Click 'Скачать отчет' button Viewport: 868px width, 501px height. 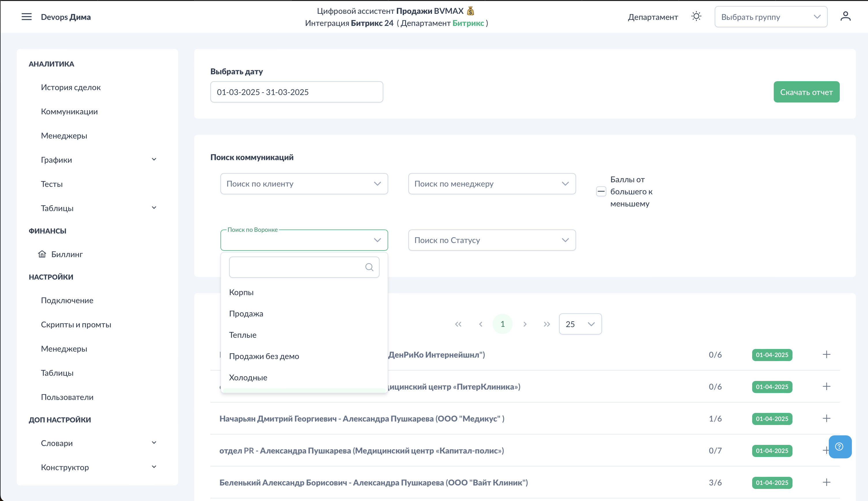pyautogui.click(x=806, y=92)
